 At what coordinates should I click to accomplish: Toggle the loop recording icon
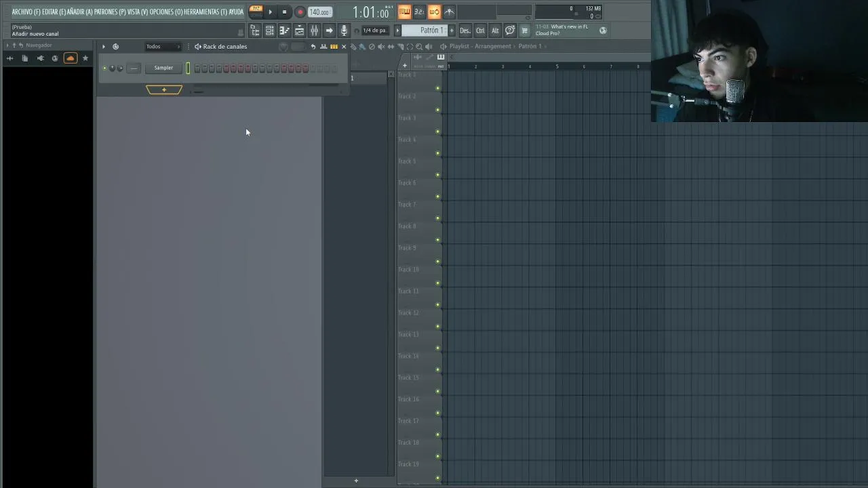[434, 12]
